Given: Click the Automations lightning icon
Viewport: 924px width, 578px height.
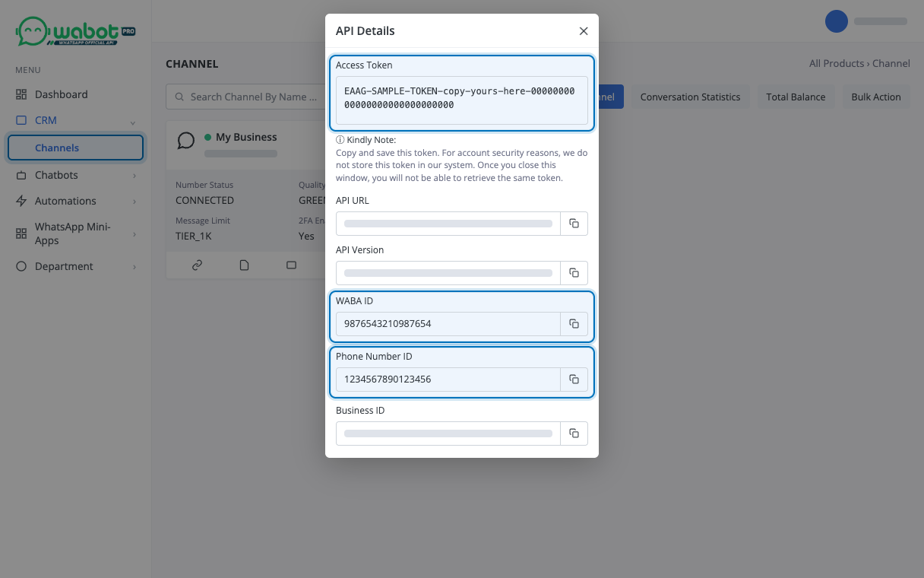Looking at the screenshot, I should [x=21, y=201].
